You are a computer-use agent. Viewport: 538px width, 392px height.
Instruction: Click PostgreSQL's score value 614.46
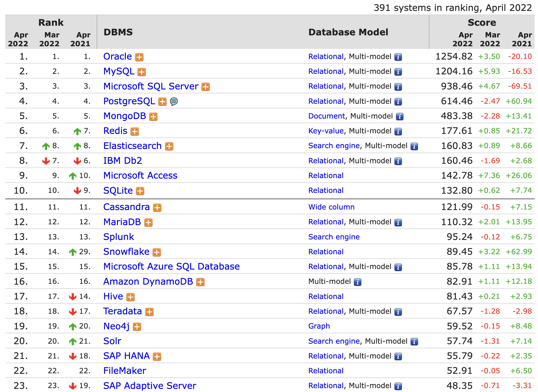(x=457, y=101)
